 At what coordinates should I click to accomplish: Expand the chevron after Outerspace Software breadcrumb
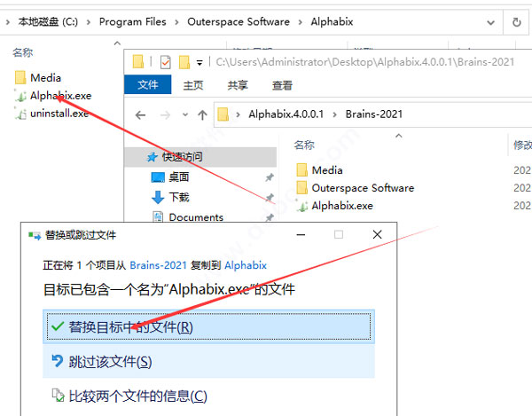[x=301, y=22]
